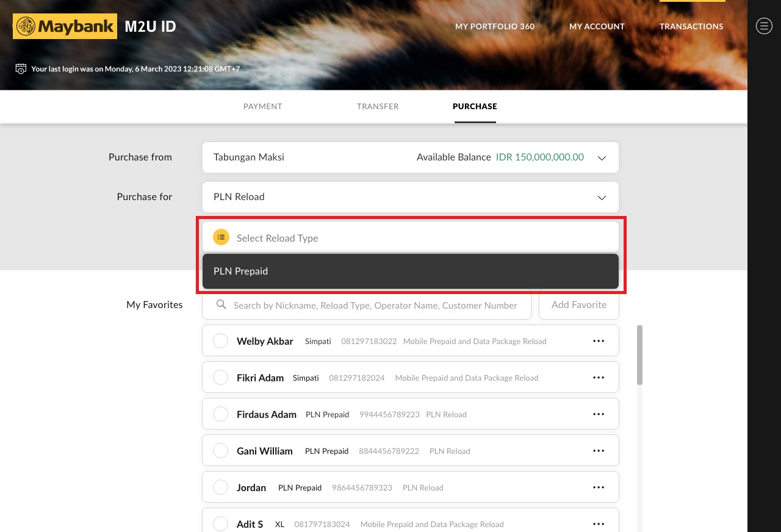Viewport: 781px width, 532px height.
Task: Click the Simpati label in Fikri Adam row
Action: tap(306, 378)
